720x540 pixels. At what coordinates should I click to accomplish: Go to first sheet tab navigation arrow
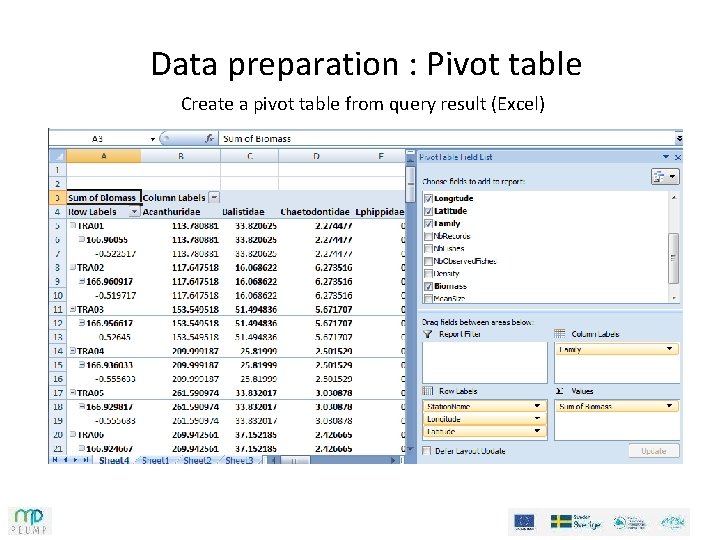pyautogui.click(x=55, y=460)
